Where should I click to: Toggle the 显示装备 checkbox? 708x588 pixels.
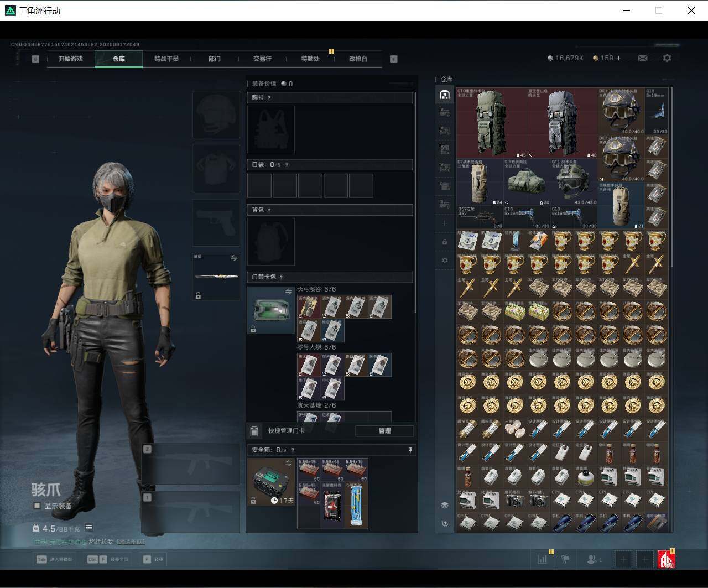[37, 506]
